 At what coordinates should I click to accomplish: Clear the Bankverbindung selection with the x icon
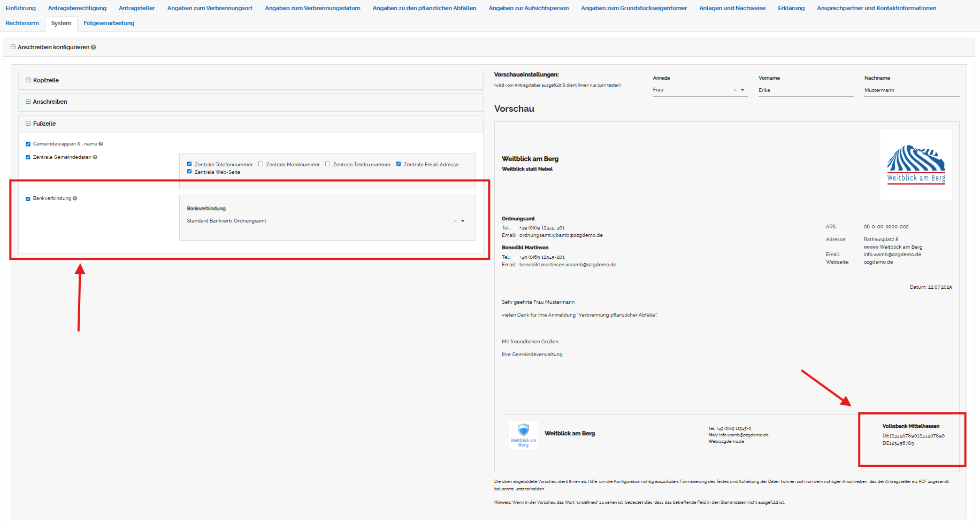(x=455, y=221)
